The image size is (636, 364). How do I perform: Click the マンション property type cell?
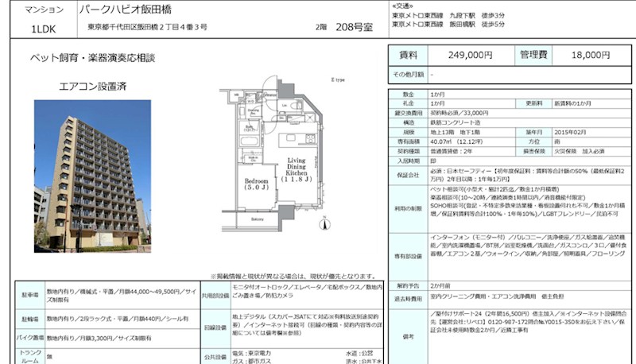(40, 10)
